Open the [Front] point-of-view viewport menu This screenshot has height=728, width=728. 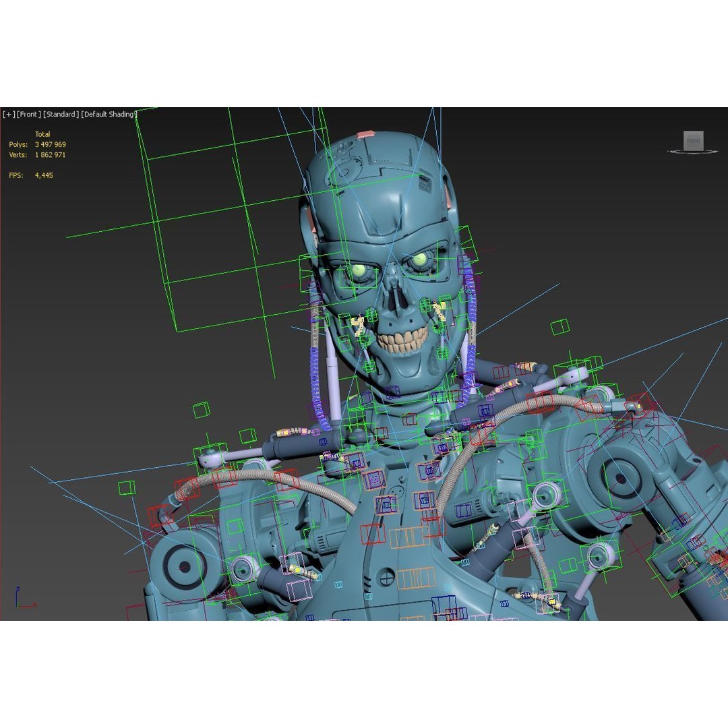pos(29,114)
